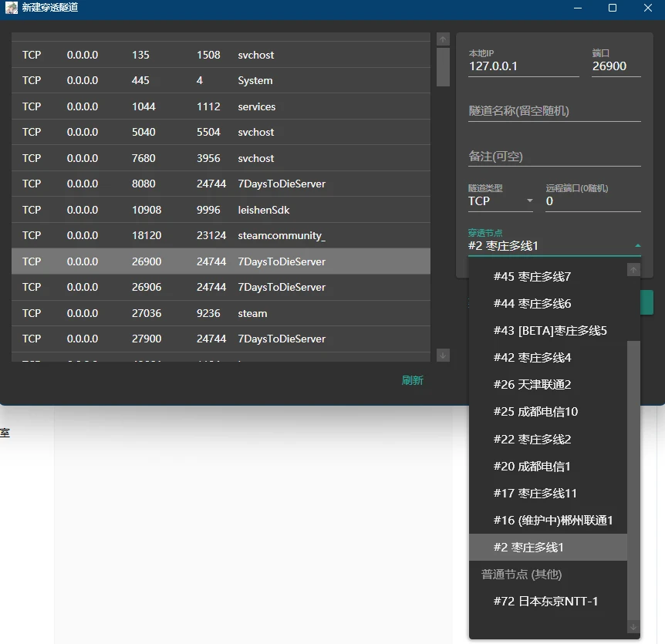Select 7DaysToDieServer row with port 26900
The height and width of the screenshot is (644, 665).
point(221,261)
